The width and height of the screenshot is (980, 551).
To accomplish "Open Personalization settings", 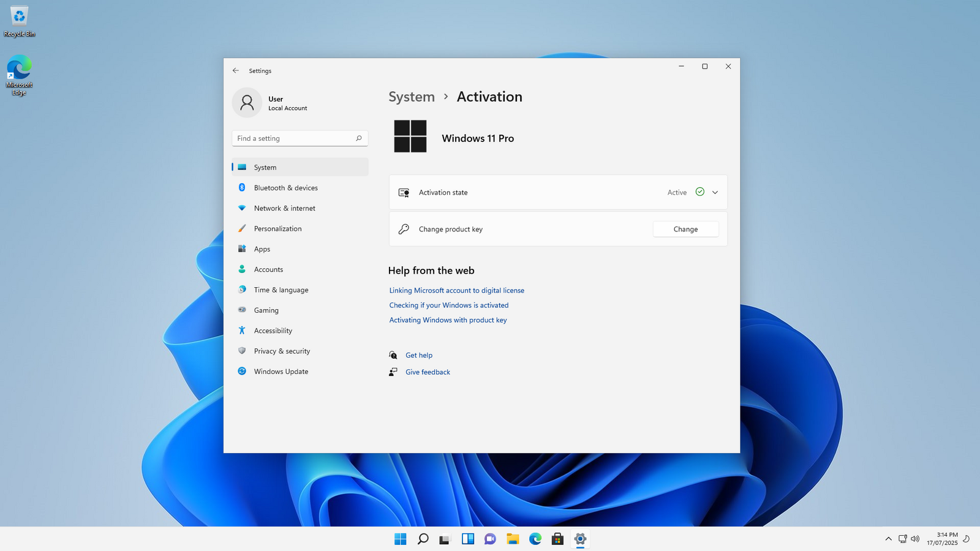I will (300, 228).
